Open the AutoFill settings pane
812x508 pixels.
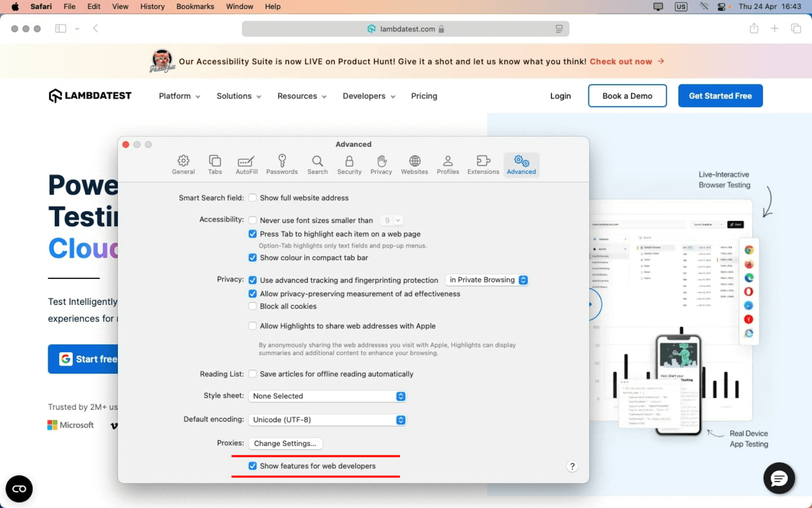pyautogui.click(x=246, y=165)
